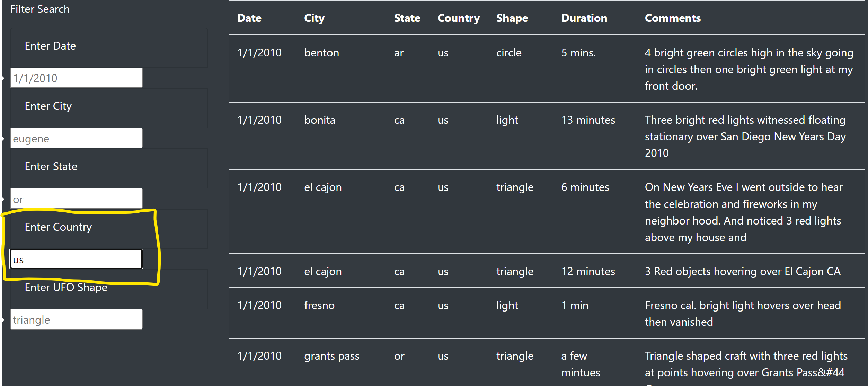Select the Duration column header
The image size is (868, 386).
584,18
